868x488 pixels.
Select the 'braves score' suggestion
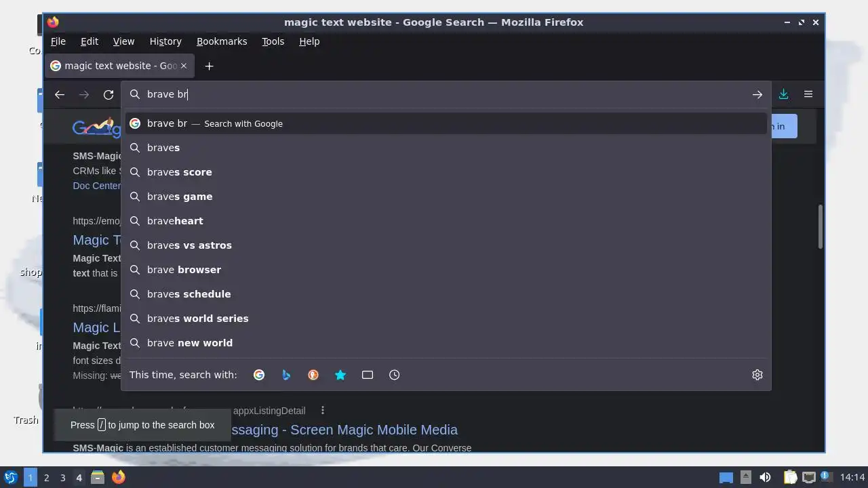point(446,172)
